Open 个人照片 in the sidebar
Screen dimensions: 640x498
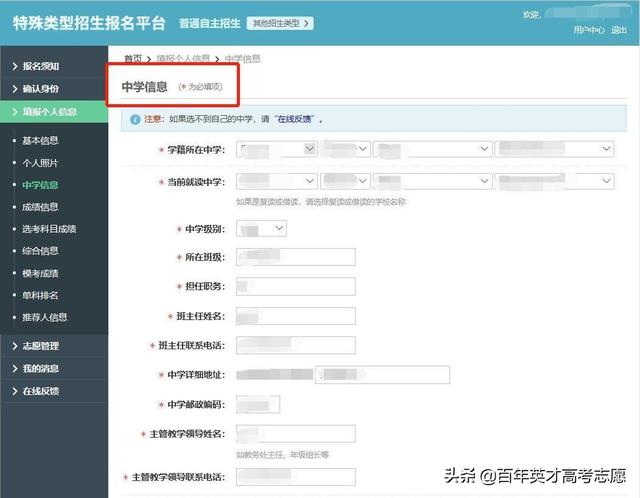[40, 163]
